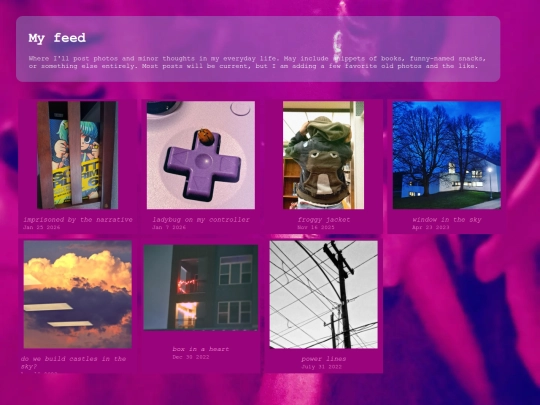Viewport: 540px width, 405px height.
Task: Click the 'Dec 30 2022' date
Action: click(191, 357)
